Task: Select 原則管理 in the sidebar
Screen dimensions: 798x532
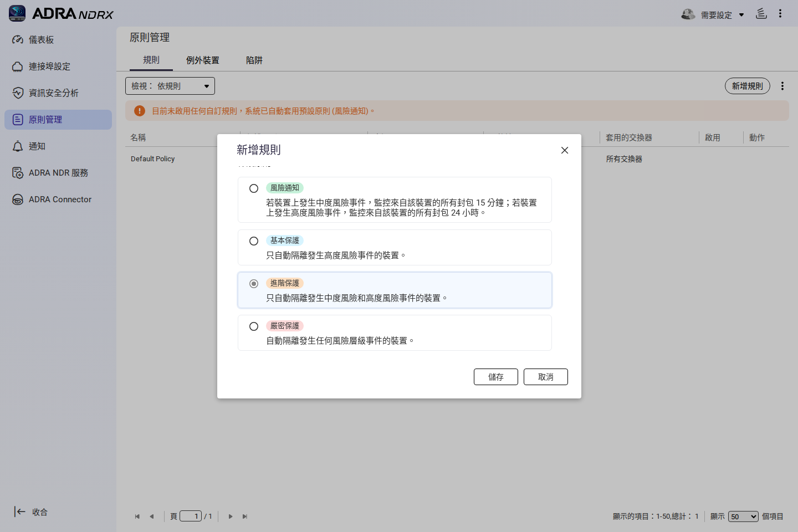Action: [x=58, y=120]
